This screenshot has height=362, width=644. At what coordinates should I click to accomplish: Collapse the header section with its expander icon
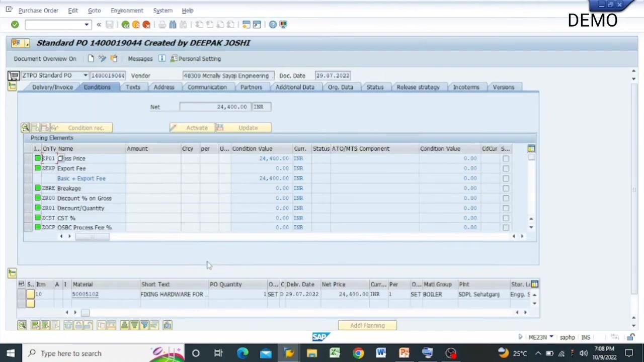(12, 87)
